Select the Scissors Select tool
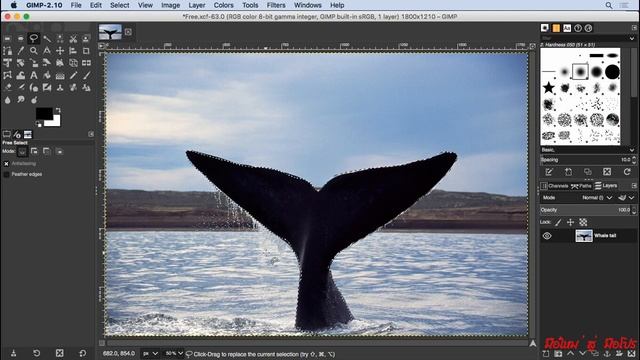640x360 pixels. pos(73,39)
